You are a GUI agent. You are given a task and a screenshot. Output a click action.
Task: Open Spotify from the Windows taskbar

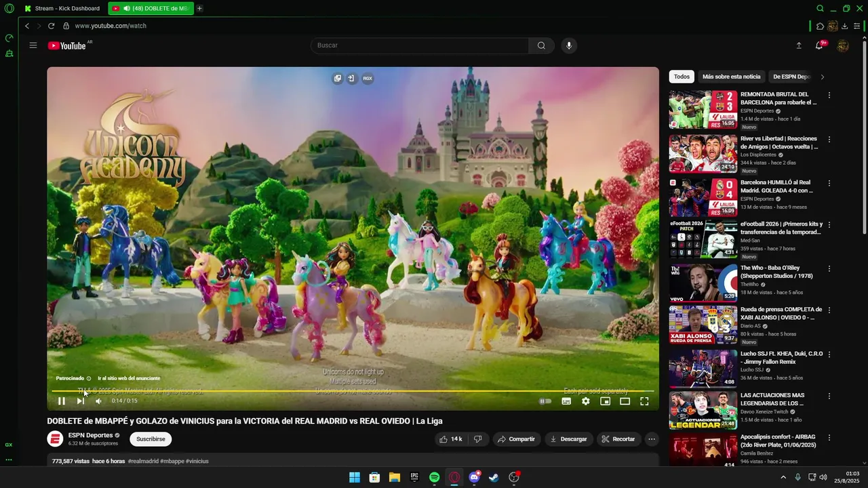coord(435,477)
